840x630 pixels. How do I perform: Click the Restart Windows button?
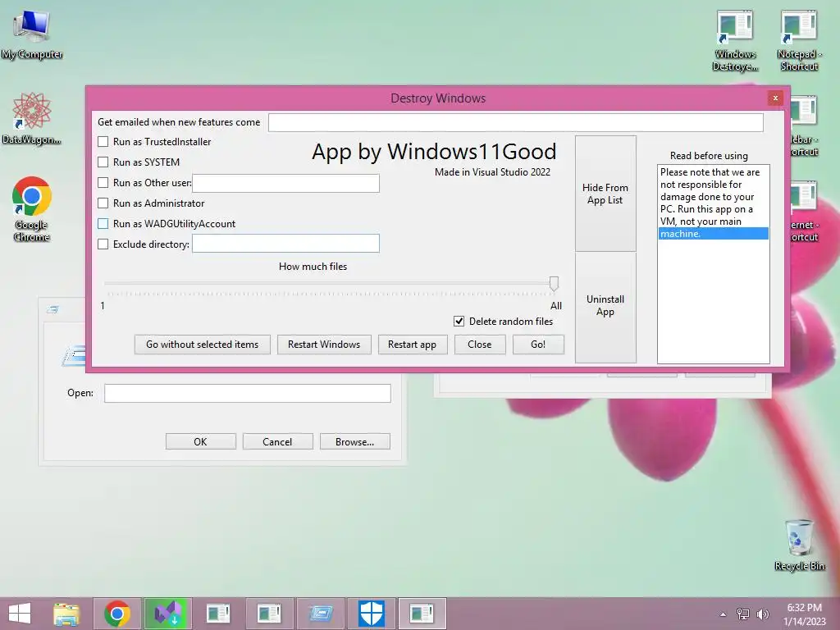click(x=324, y=345)
